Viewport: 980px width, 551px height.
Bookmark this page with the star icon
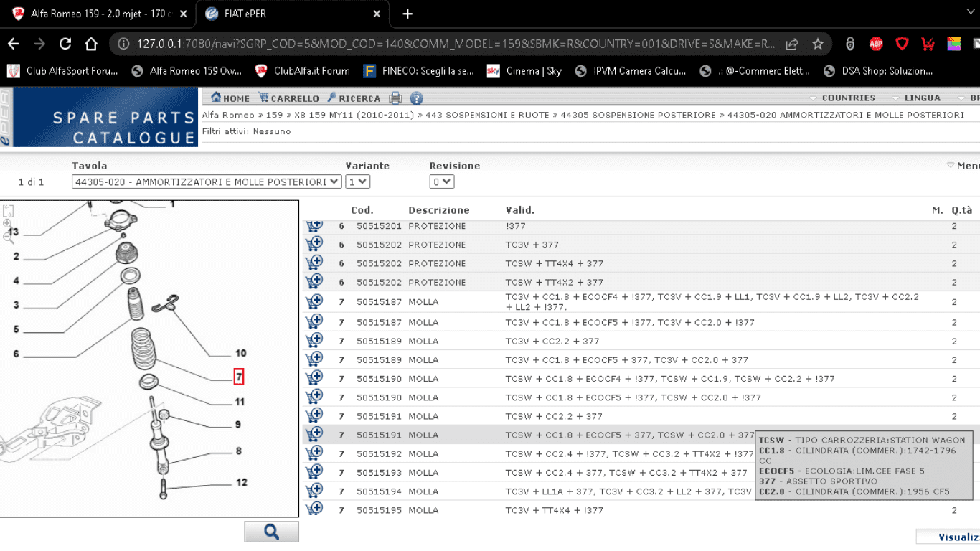[818, 44]
